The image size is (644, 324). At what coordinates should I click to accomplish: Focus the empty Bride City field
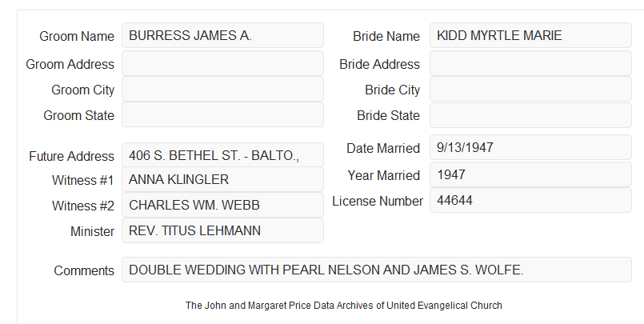(530, 89)
